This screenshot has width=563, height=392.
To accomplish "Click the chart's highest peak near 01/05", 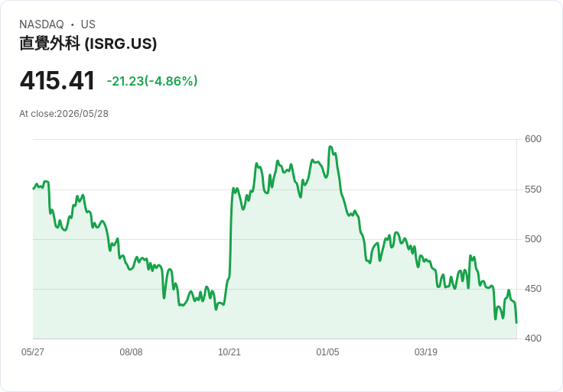I will tap(330, 146).
